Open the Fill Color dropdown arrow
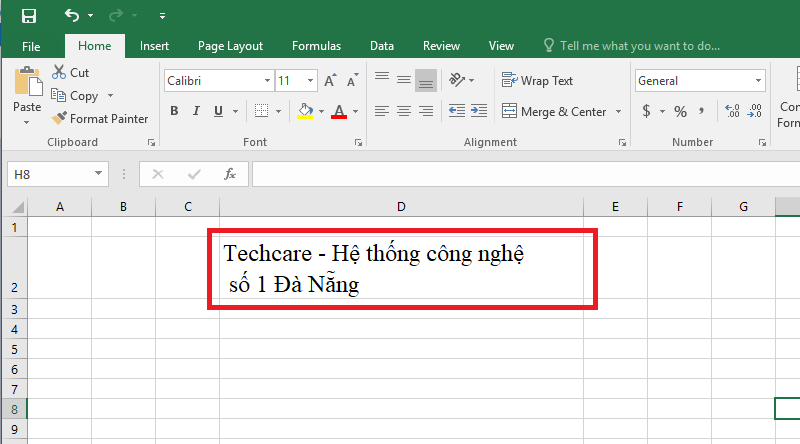The height and width of the screenshot is (444, 800). [x=321, y=111]
